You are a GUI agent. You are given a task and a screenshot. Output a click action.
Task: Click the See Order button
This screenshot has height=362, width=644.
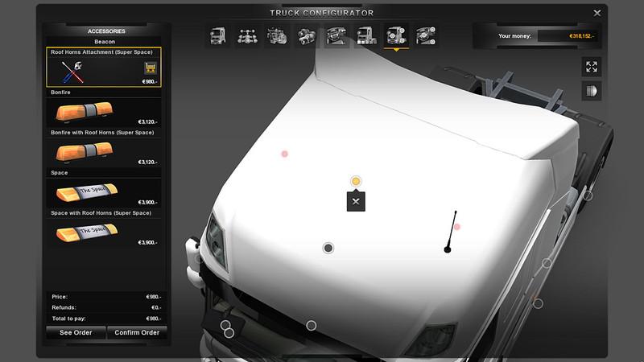coord(76,332)
